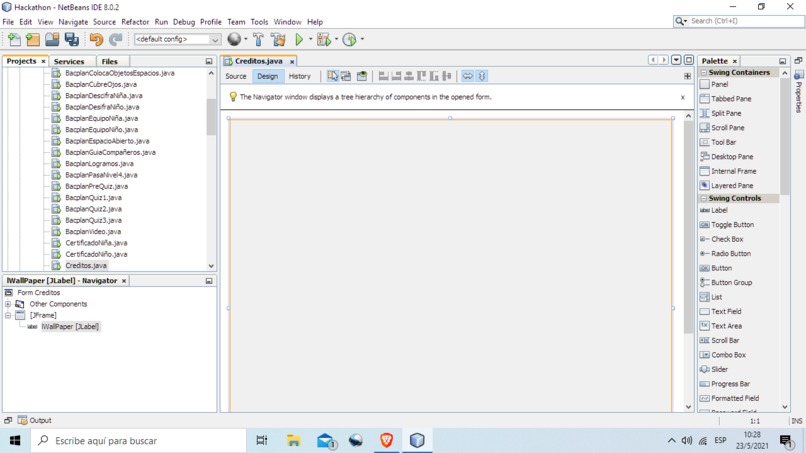Open the Navigate menu
The image size is (806, 453).
[73, 22]
